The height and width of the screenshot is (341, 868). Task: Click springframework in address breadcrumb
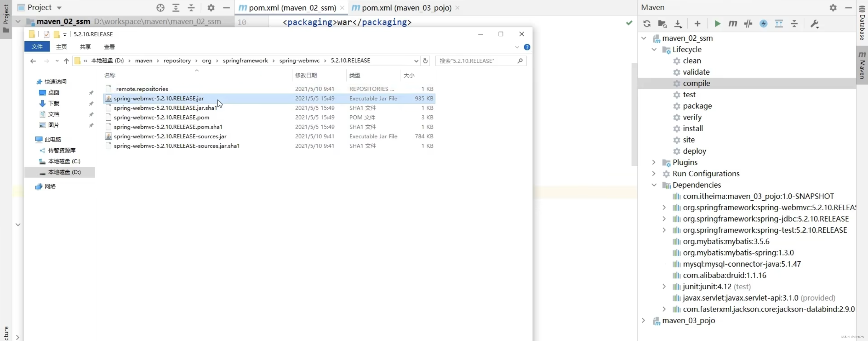[x=245, y=60]
